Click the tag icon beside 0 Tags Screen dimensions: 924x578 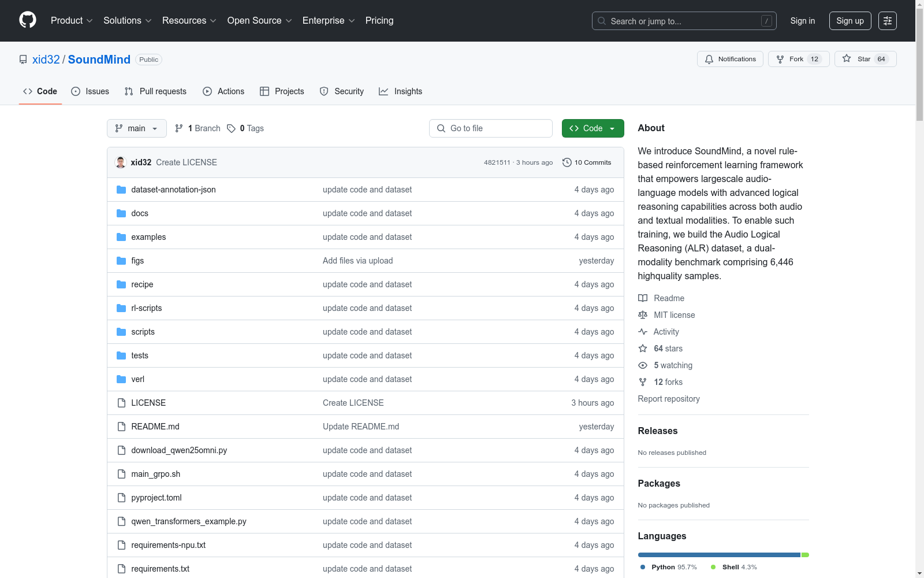[231, 128]
